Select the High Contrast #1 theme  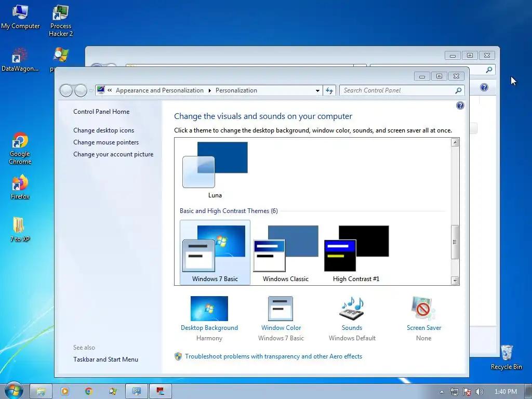(x=356, y=252)
